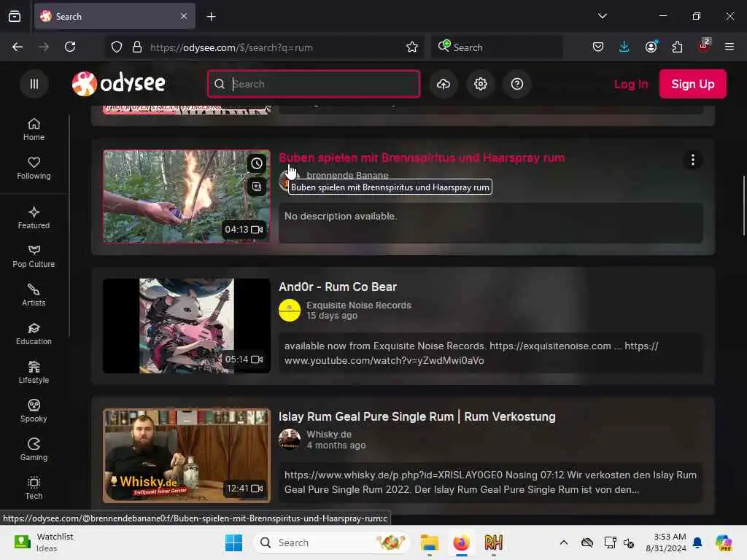Go to Home in sidebar
The height and width of the screenshot is (560, 747).
34,130
